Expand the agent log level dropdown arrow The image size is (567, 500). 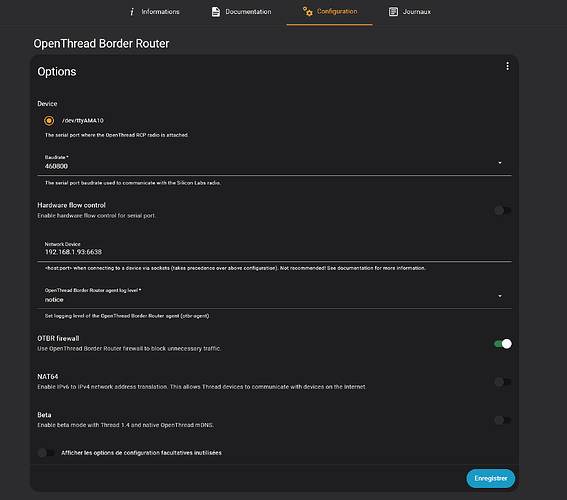500,296
